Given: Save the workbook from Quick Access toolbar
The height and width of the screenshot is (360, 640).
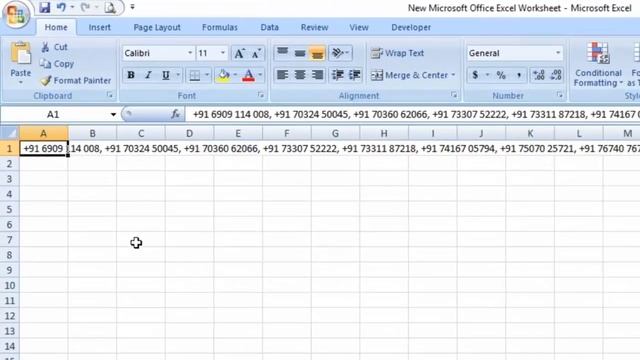Looking at the screenshot, I should pos(44,7).
